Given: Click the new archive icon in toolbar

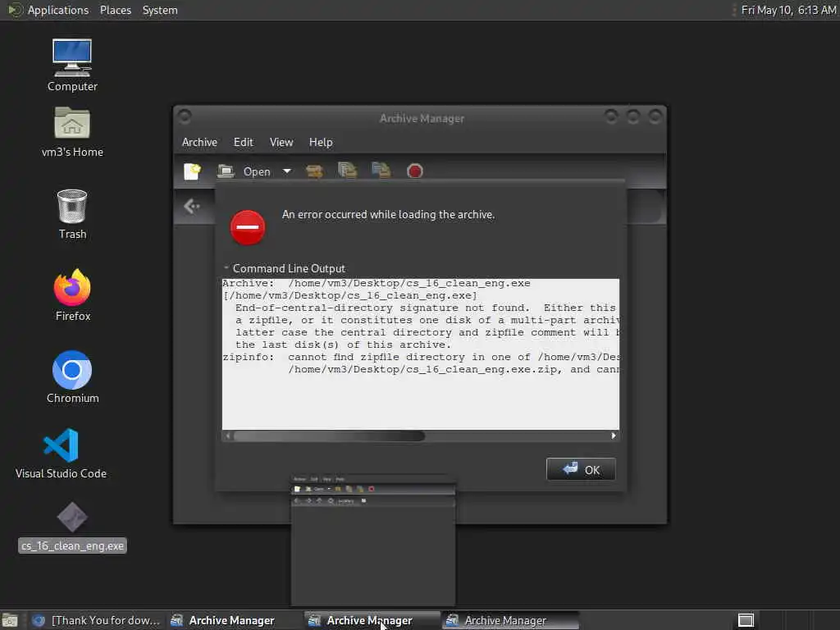Looking at the screenshot, I should (192, 171).
